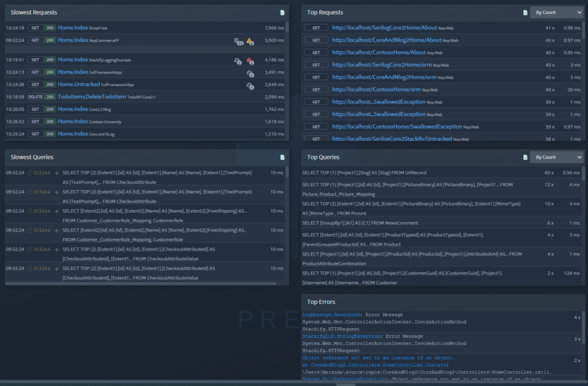588x386 pixels.
Task: Click the red bug icon on StackifyLoggingExample row
Action: click(250, 61)
